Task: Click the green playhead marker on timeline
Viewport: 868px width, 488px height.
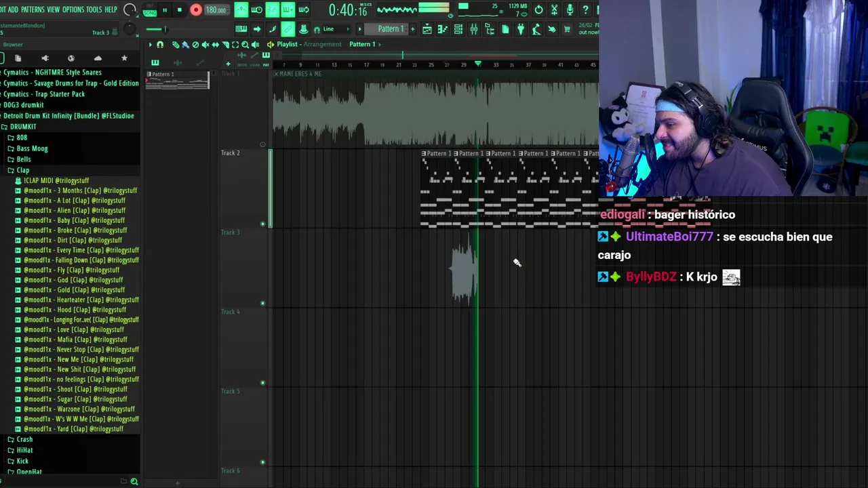Action: [x=478, y=64]
